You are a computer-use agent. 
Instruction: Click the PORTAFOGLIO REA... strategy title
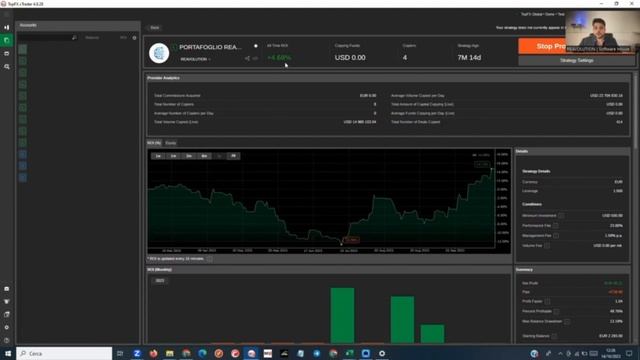click(x=210, y=47)
